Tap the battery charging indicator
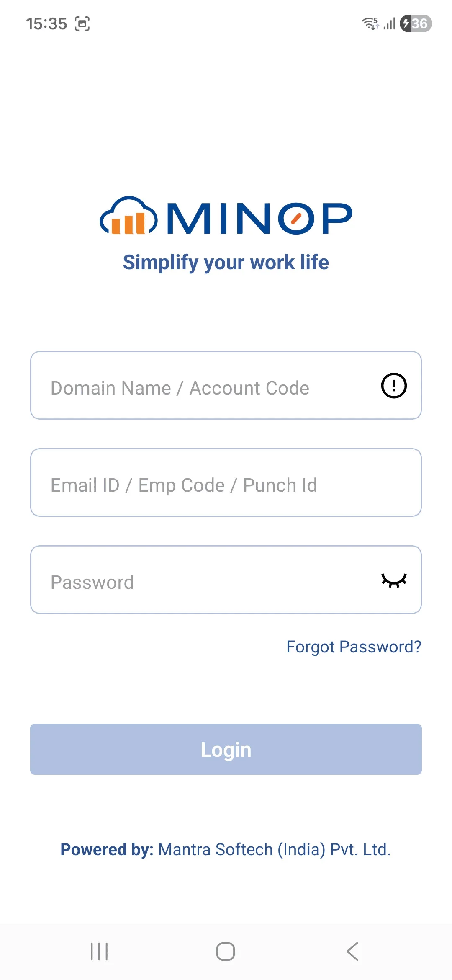 416,23
